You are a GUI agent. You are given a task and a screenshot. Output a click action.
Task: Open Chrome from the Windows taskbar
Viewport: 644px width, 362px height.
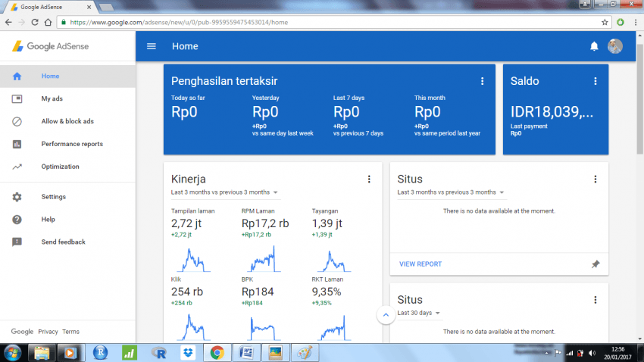pos(217,352)
